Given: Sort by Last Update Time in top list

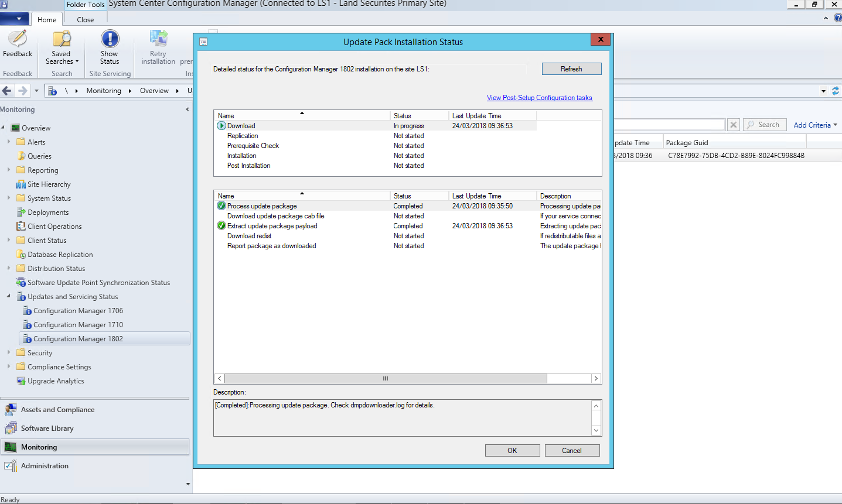Looking at the screenshot, I should (492, 116).
